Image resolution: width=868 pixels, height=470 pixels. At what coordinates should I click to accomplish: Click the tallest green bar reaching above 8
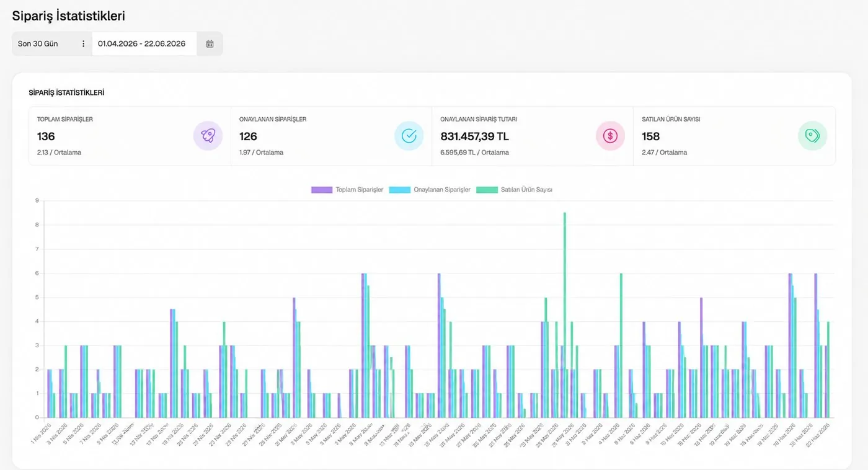(x=564, y=315)
